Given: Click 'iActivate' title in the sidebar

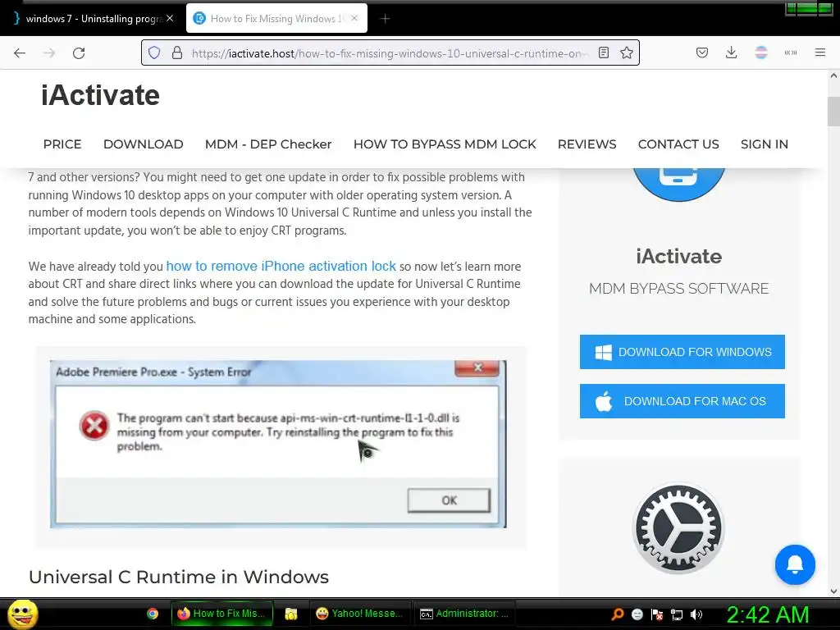Looking at the screenshot, I should coord(678,256).
